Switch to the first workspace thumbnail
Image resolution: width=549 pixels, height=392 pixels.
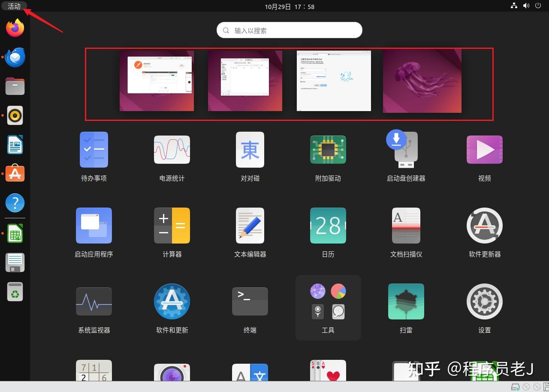[x=157, y=81]
